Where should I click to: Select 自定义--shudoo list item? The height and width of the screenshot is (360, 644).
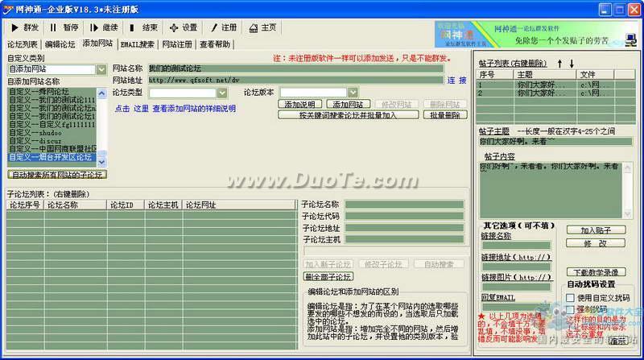click(52, 133)
